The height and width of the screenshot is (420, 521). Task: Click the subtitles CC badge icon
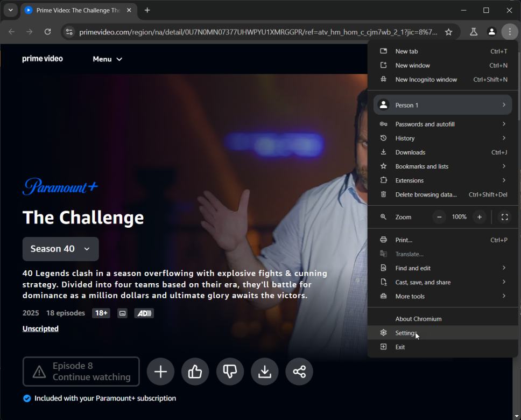tap(122, 313)
